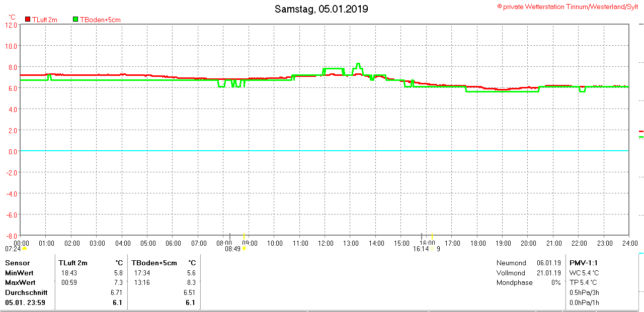Click the copyright Wetterstation Tinnum/Westerland/Sylt text

pyautogui.click(x=568, y=7)
